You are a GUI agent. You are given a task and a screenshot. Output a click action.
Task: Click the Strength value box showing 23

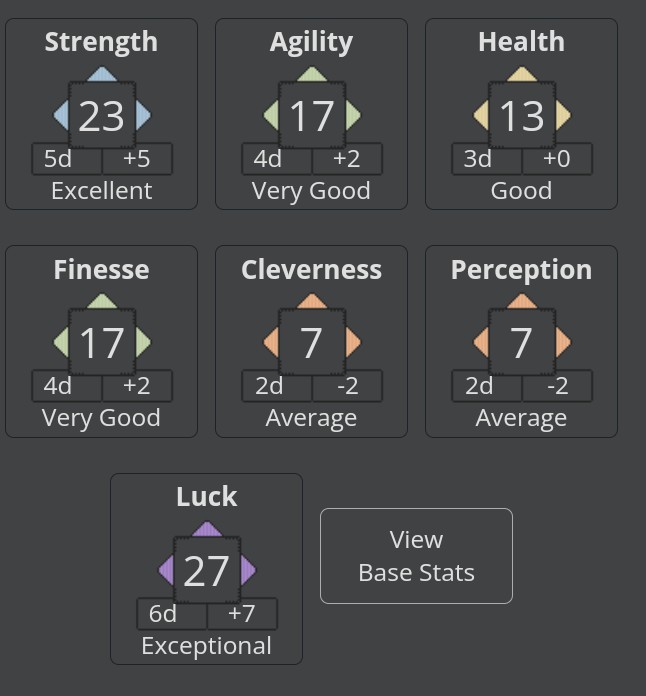[102, 115]
